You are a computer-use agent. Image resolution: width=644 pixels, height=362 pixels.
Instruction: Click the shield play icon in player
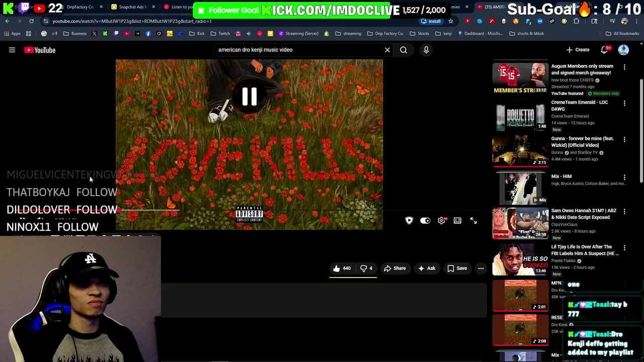coord(409,220)
